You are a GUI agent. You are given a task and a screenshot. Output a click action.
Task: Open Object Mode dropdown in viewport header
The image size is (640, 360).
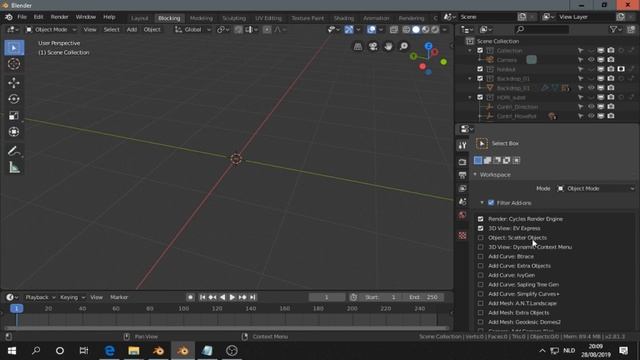click(x=51, y=29)
